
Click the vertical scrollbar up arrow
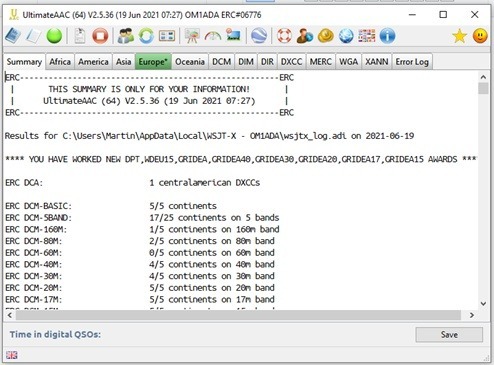point(483,77)
